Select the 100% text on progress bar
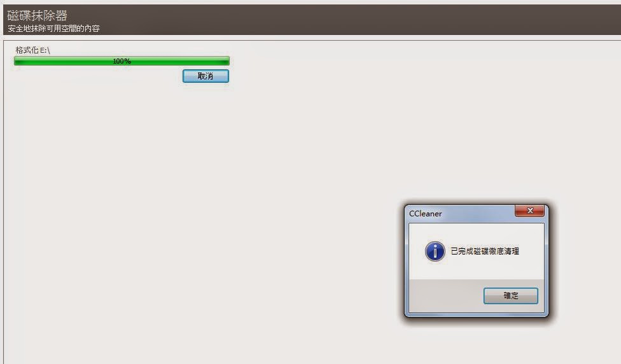The image size is (621, 364). (x=122, y=61)
